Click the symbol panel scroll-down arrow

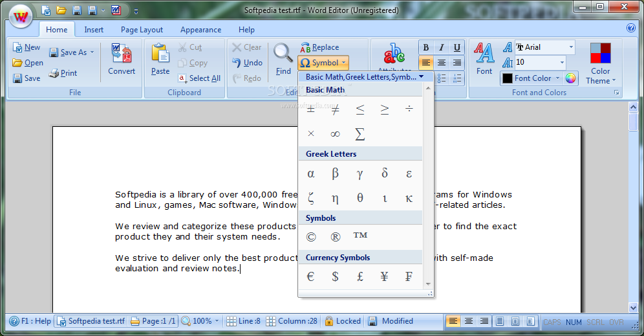tap(428, 284)
